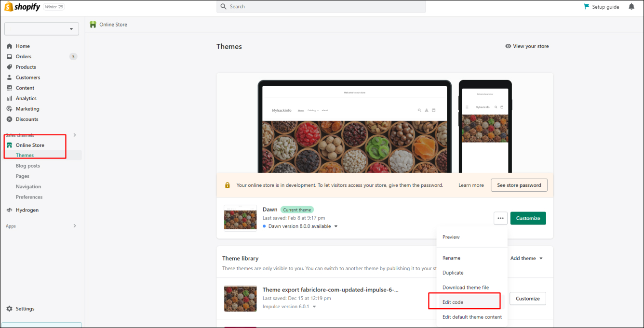Image resolution: width=644 pixels, height=328 pixels.
Task: Click the eye icon beside View your store
Action: point(508,46)
